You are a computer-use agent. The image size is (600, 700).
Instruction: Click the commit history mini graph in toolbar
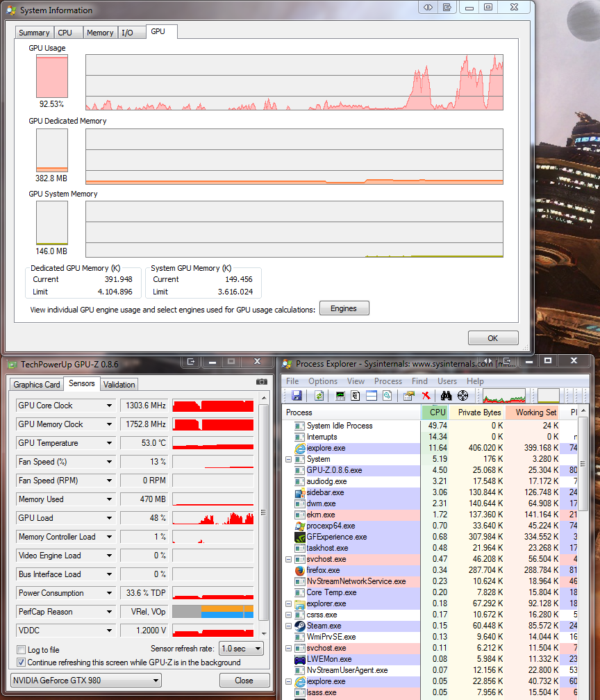(x=548, y=396)
